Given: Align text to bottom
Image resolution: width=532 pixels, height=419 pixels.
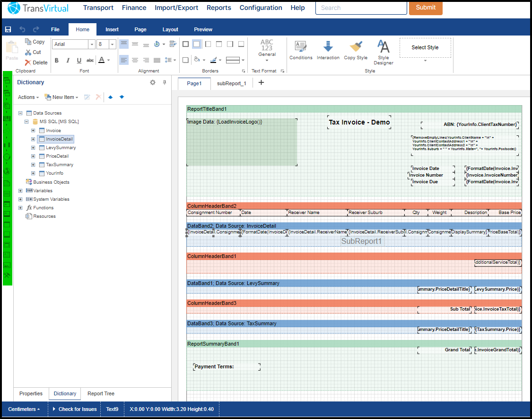Looking at the screenshot, I should 146,44.
